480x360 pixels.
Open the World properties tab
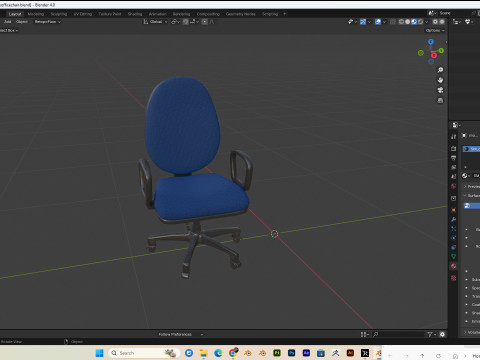tap(453, 186)
